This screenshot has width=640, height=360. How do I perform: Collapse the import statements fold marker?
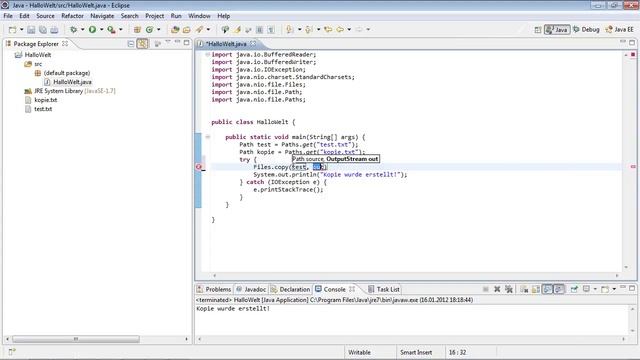208,54
